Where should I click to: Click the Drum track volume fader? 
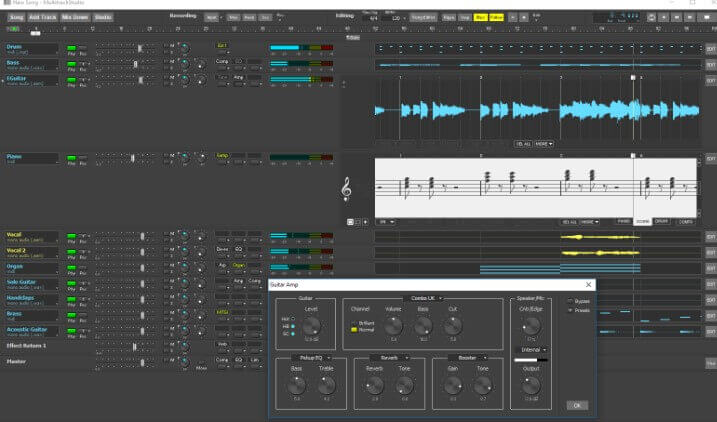[140, 48]
